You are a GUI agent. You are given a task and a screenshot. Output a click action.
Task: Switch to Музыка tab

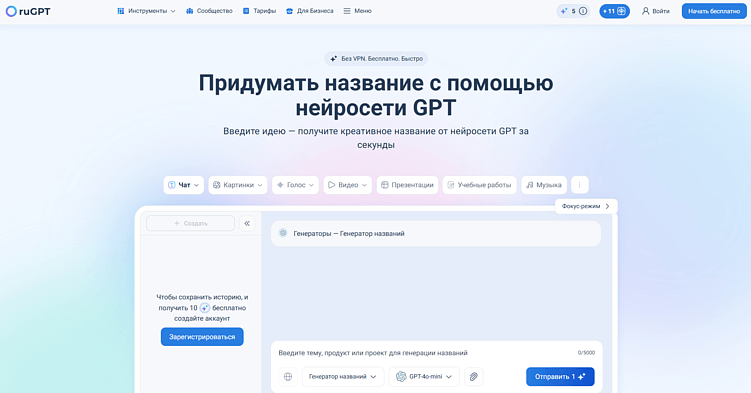pos(544,185)
